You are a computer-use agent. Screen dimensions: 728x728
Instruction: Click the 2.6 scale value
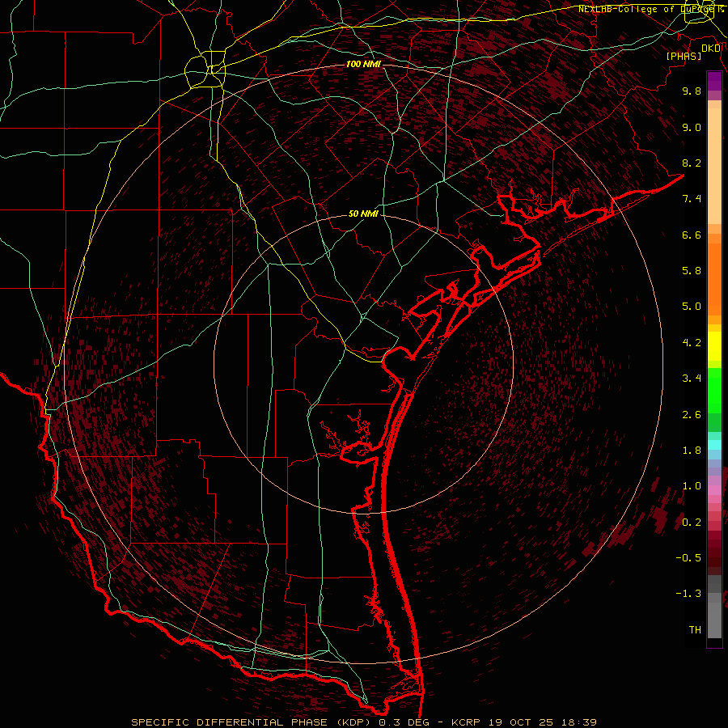[692, 415]
